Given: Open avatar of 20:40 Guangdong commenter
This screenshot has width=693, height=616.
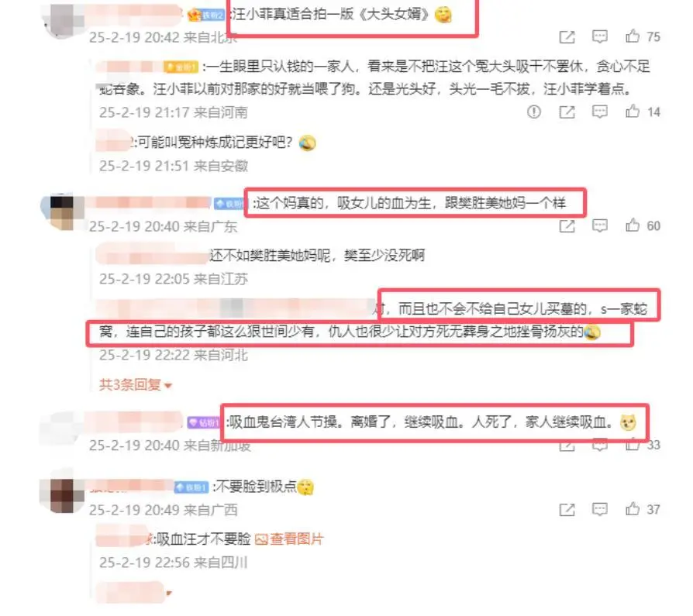Looking at the screenshot, I should [62, 212].
